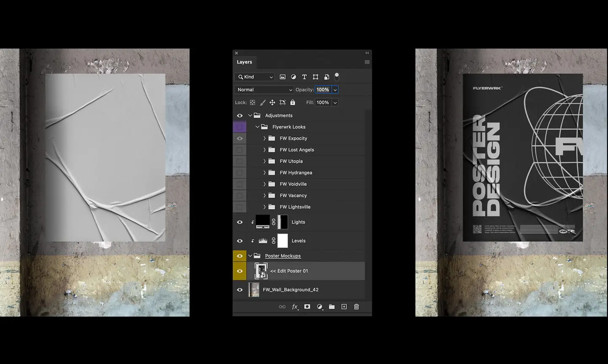Click the Add layer mask icon
This screenshot has width=608, height=364.
click(x=307, y=307)
